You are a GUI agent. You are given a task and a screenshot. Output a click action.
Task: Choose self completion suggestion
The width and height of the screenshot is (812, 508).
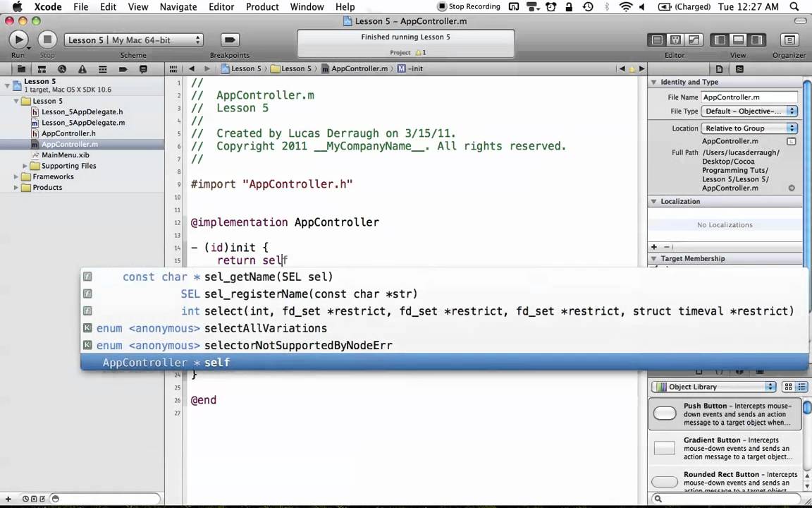(444, 363)
